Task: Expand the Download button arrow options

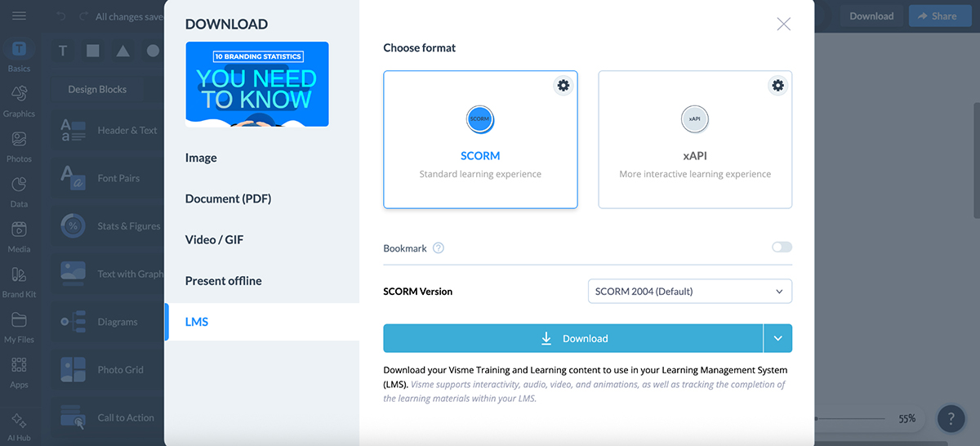Action: (x=778, y=338)
